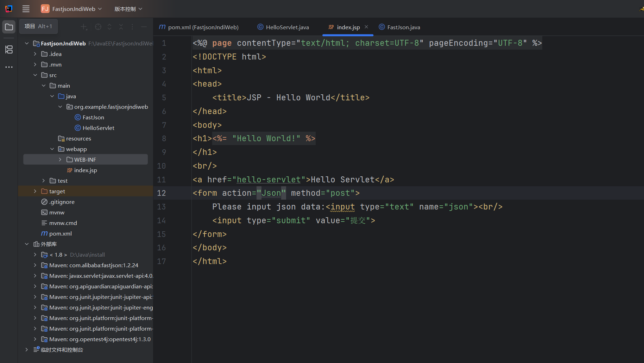644x363 pixels.
Task: Show more tool windows via ellipsis
Action: (x=9, y=67)
